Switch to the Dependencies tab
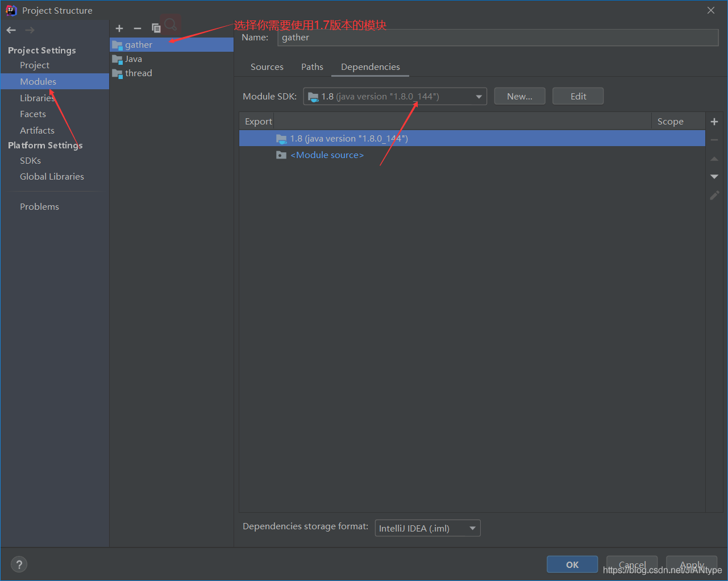Screen dimensions: 728x581 click(x=371, y=67)
